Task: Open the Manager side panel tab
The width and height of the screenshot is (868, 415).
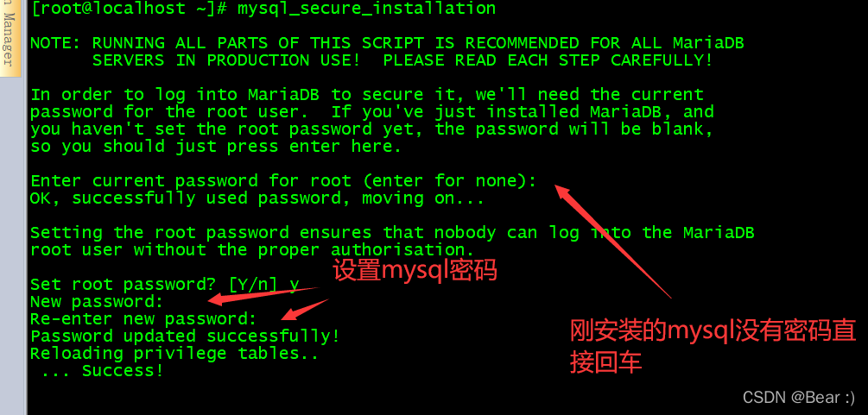Action: 10,38
